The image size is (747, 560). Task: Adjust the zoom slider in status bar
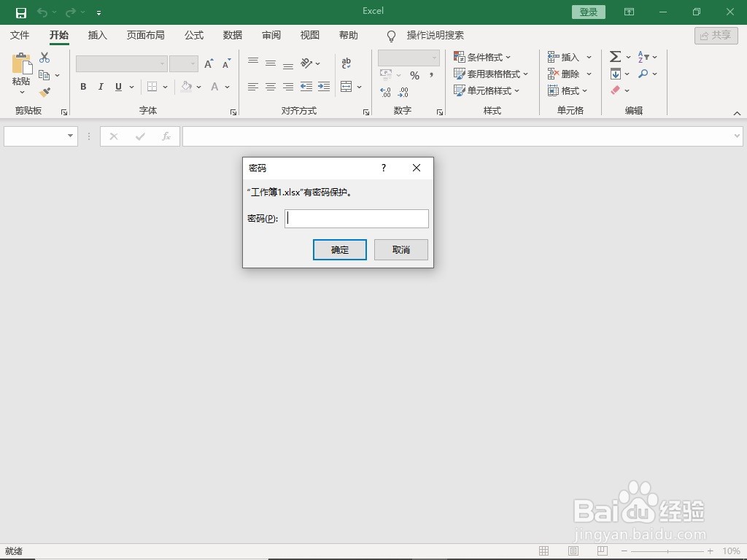click(667, 551)
